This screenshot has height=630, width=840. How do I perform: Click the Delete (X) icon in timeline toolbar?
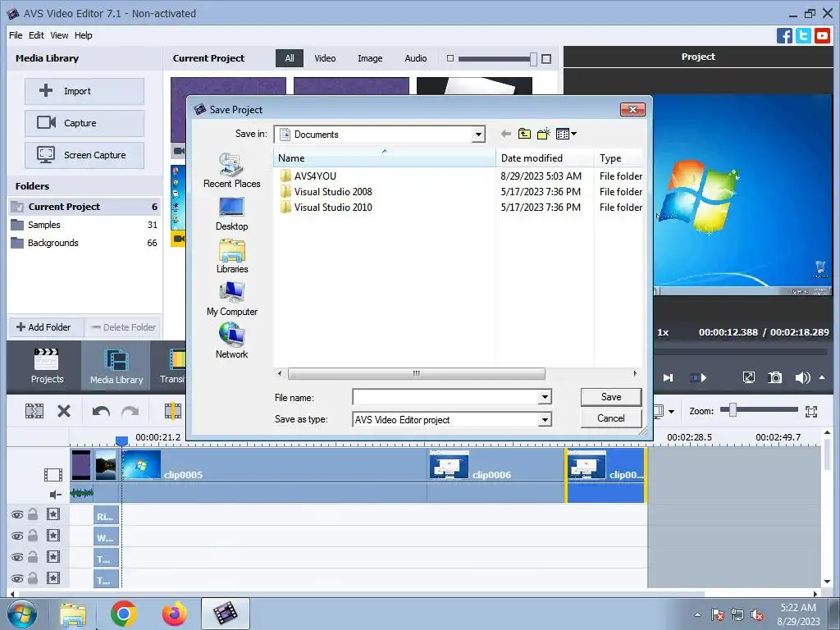pos(64,411)
